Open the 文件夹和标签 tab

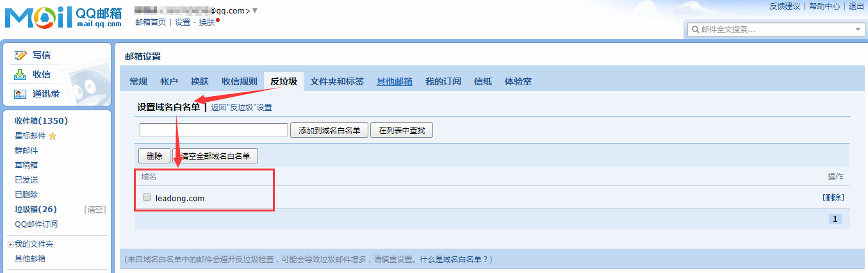337,81
